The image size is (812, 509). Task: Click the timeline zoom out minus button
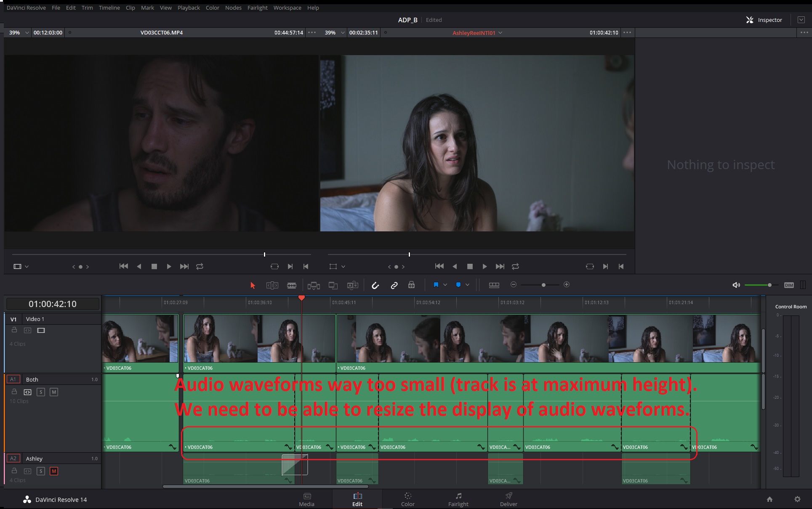(x=514, y=284)
